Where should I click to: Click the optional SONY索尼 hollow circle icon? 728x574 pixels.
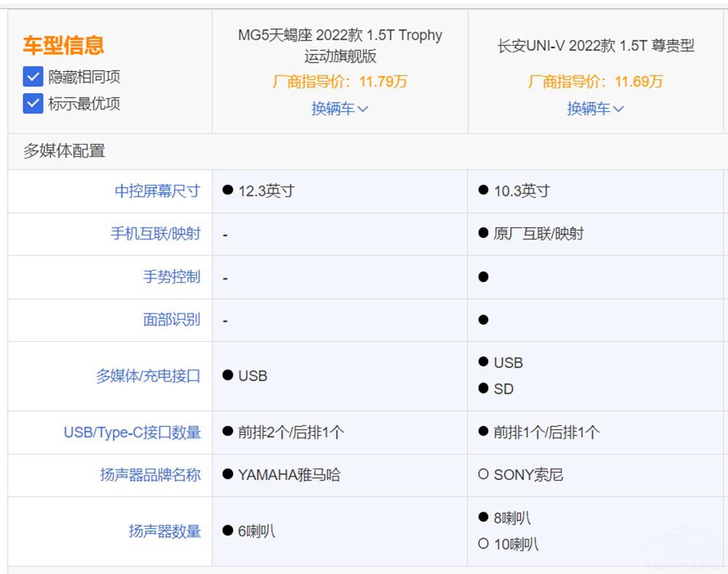click(483, 475)
